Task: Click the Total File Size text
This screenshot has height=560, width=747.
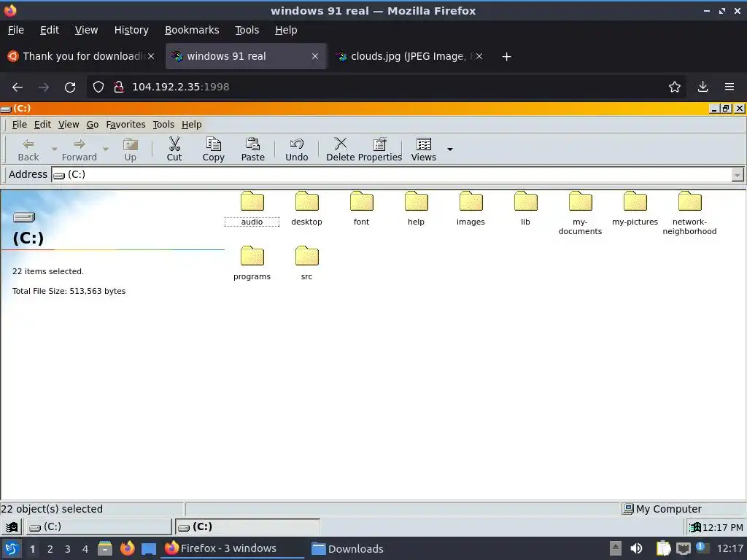Action: click(69, 291)
